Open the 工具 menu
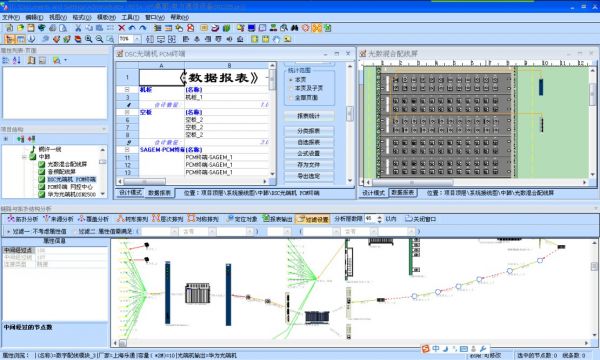600x360 pixels. point(130,17)
